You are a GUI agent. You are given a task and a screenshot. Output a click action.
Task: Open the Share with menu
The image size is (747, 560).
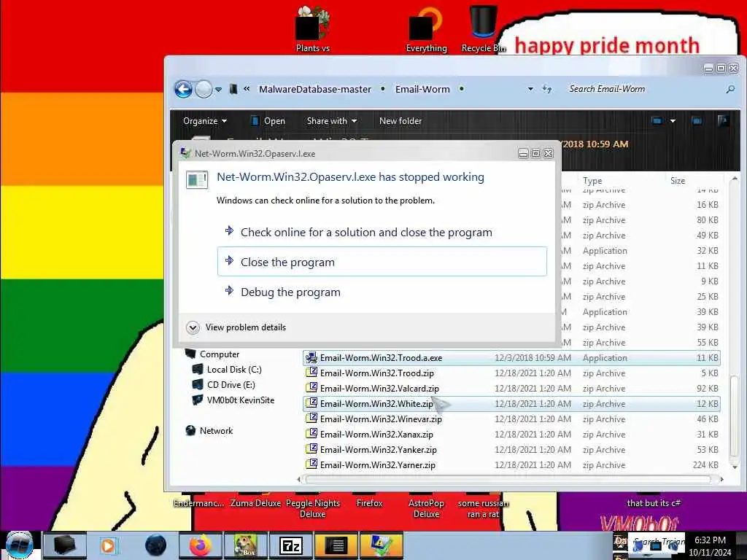click(332, 121)
